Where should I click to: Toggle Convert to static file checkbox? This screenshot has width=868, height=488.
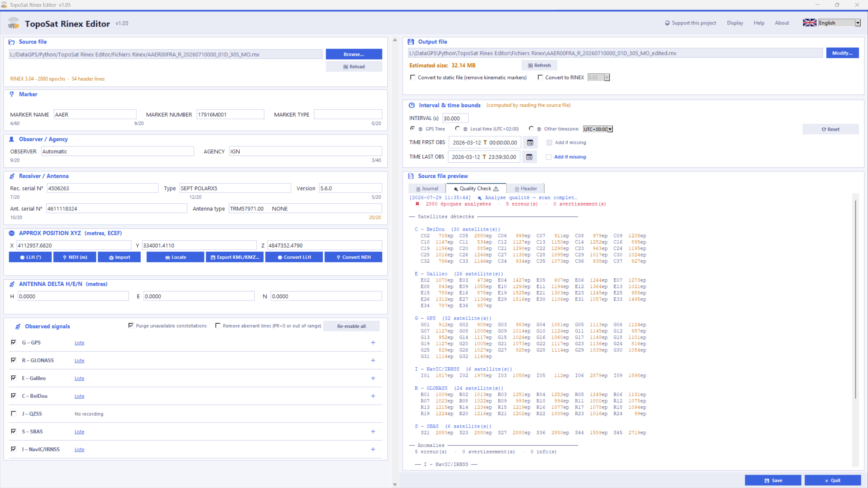[413, 77]
